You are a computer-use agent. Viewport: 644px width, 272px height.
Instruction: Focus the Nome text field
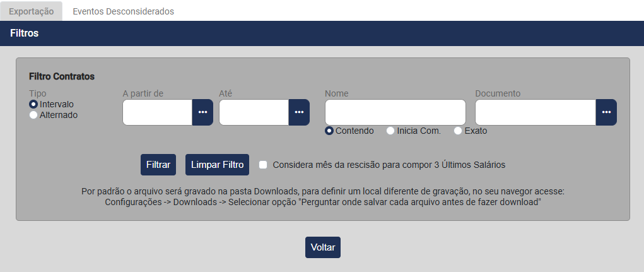point(395,112)
